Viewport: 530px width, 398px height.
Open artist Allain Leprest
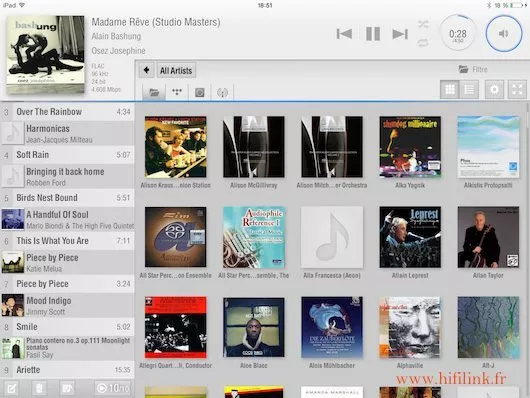tap(410, 237)
